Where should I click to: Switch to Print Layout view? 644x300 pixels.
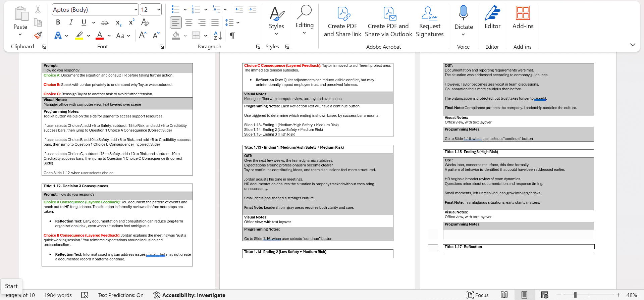point(524,295)
